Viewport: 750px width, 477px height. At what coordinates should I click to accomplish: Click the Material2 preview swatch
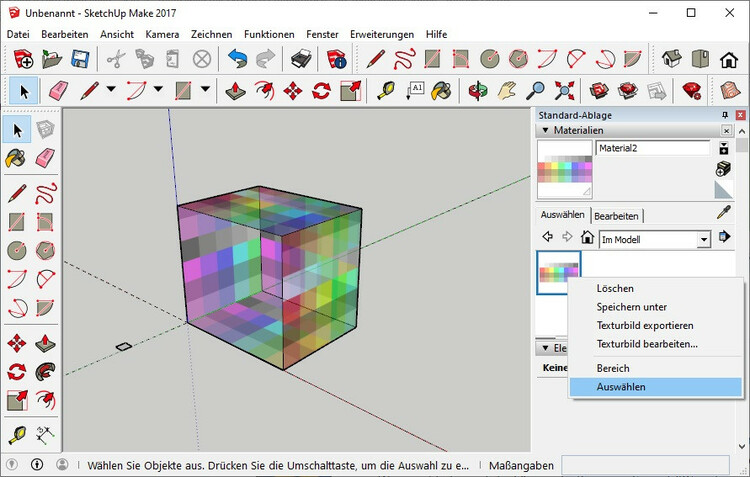pyautogui.click(x=564, y=168)
